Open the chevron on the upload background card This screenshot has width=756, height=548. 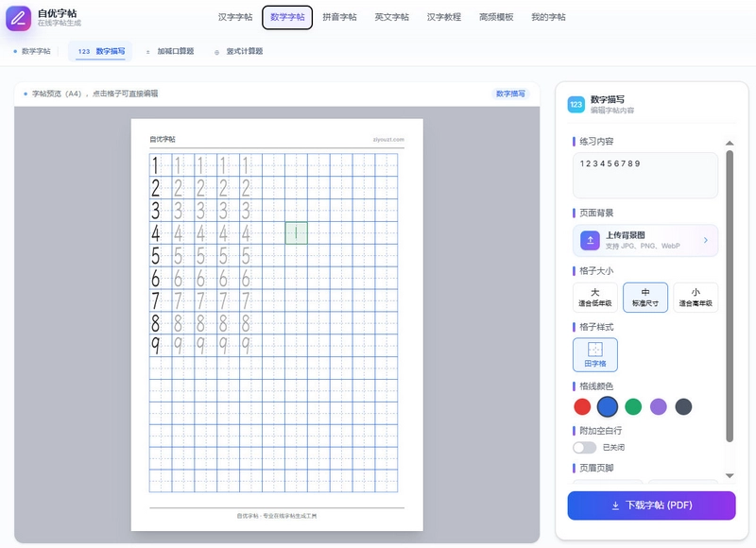[x=705, y=240]
